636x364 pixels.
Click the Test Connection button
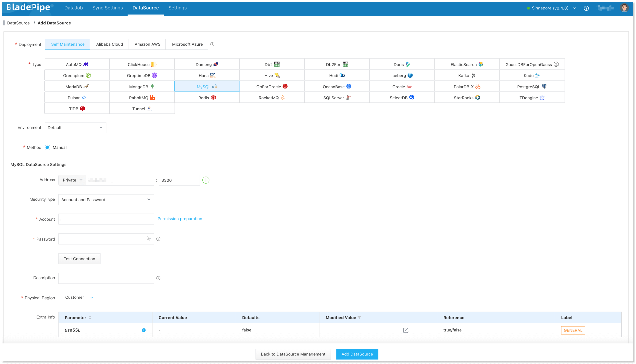79,259
